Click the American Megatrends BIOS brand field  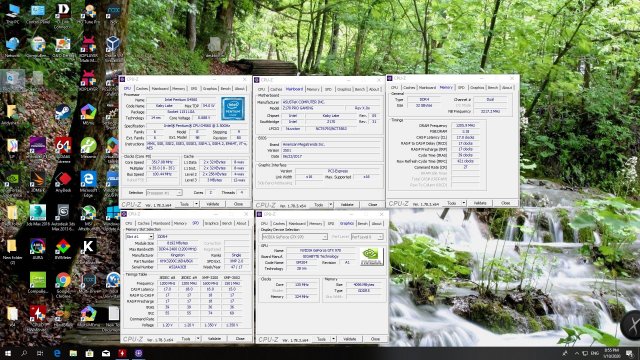pos(331,144)
